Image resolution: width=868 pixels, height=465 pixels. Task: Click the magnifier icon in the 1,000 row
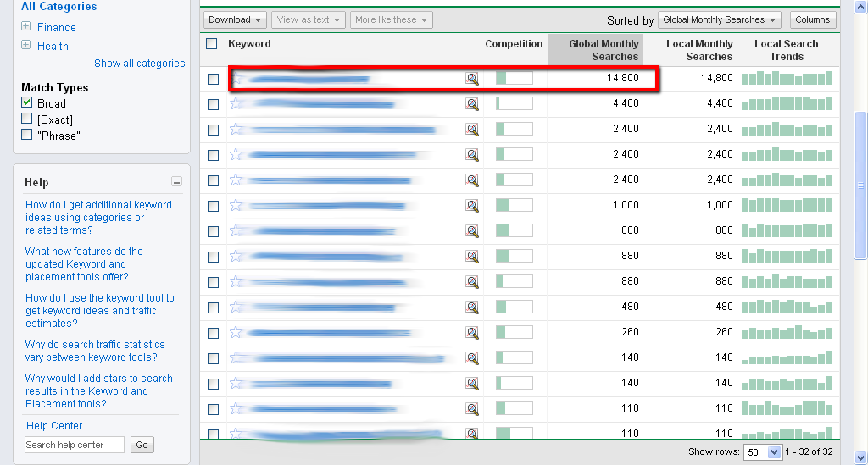tap(472, 206)
